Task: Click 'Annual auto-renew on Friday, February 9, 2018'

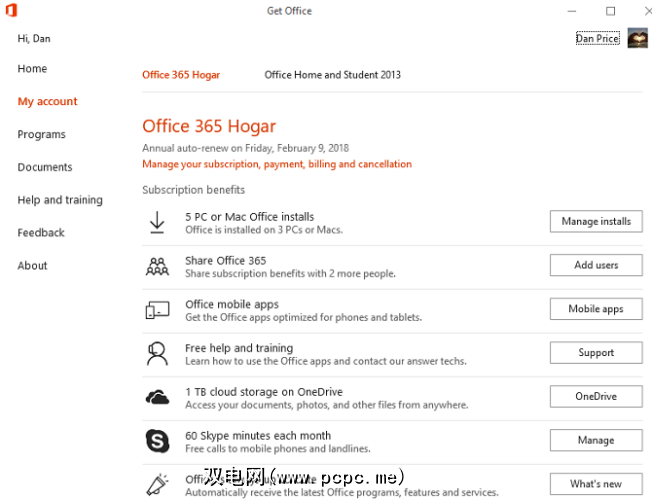Action: (x=245, y=149)
